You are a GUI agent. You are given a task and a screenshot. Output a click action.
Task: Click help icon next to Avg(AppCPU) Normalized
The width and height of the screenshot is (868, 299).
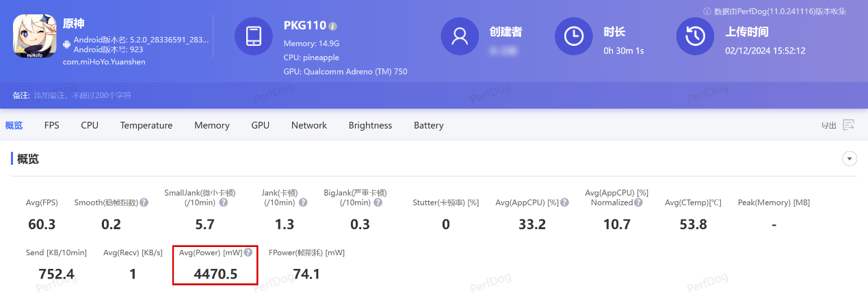(x=638, y=203)
